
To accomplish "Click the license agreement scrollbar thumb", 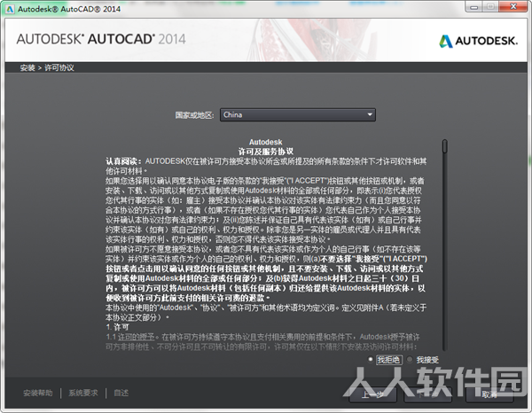I will click(x=445, y=146).
